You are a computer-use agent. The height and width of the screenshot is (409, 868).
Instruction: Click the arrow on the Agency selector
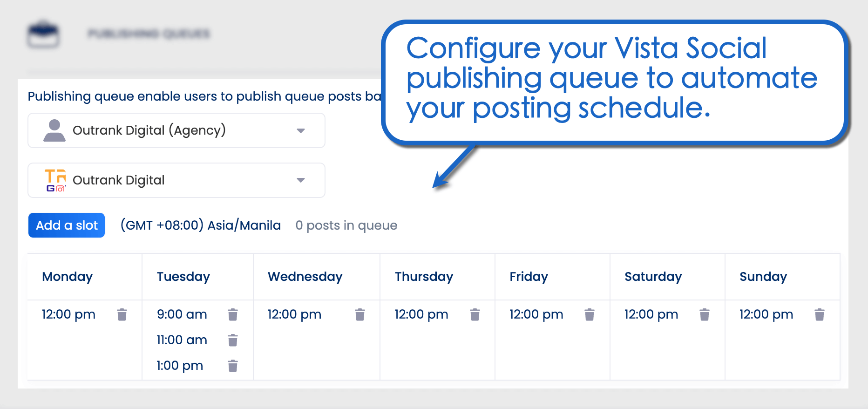pyautogui.click(x=301, y=131)
